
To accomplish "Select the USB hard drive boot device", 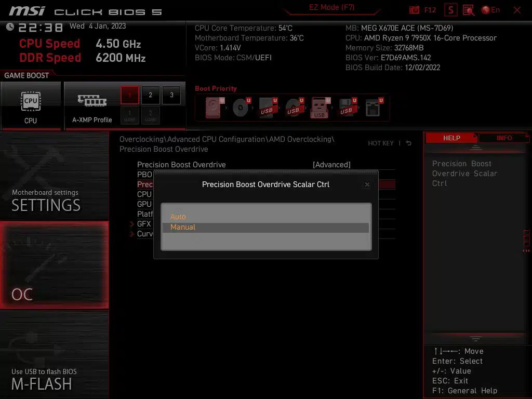I will (268, 108).
